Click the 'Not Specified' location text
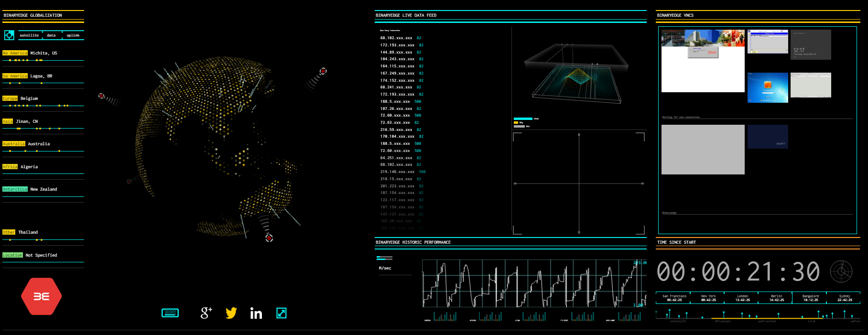Viewport: 868px width, 335px height. click(41, 255)
